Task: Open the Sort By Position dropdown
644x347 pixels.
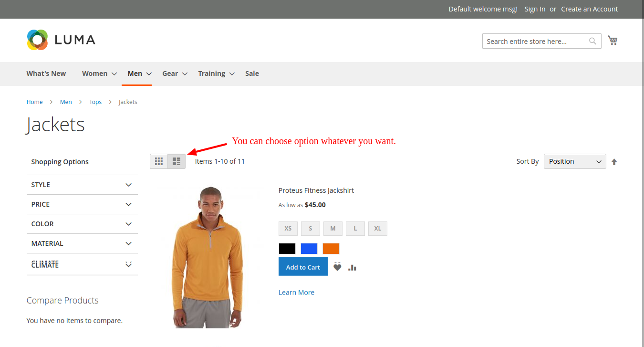Action: click(574, 161)
